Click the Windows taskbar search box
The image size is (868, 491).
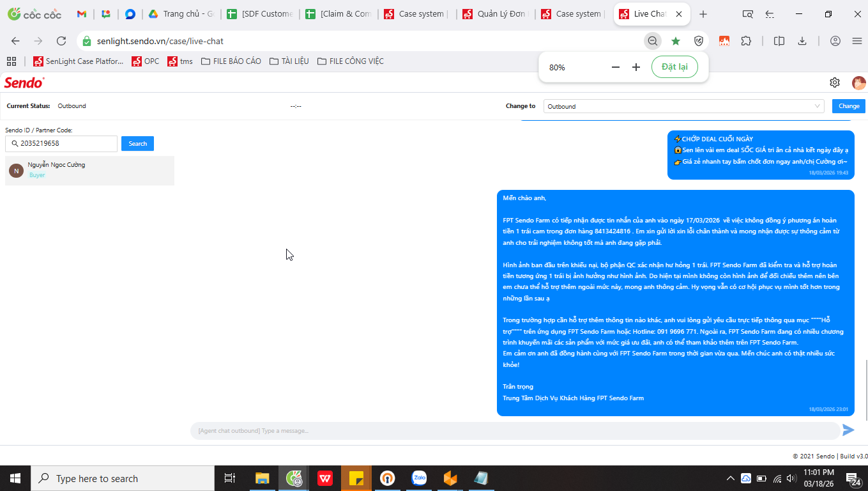click(123, 478)
